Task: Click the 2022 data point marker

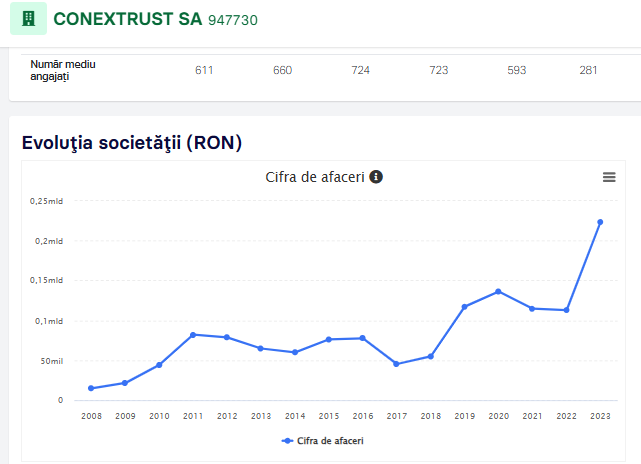Action: (566, 310)
